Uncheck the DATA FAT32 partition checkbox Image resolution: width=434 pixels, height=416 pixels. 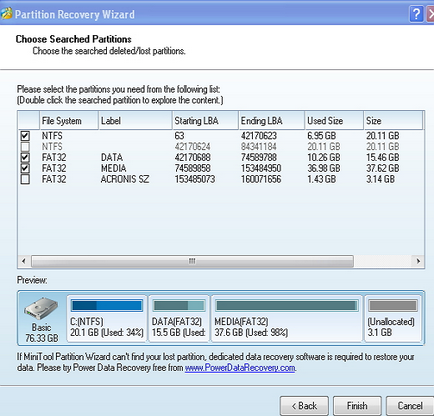click(25, 158)
